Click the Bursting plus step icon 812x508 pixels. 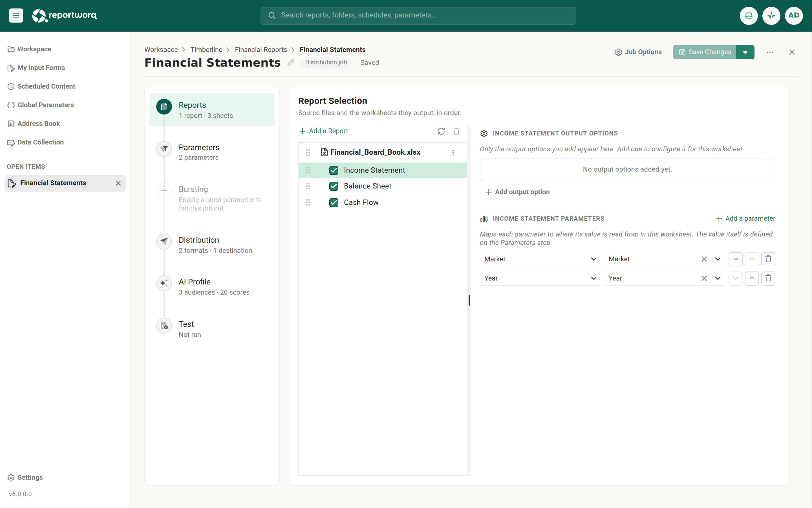(x=164, y=190)
